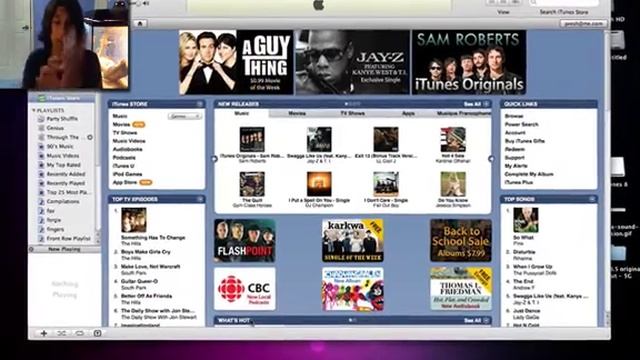The image size is (640, 360).
Task: Open Compilations playlist icon
Action: [x=41, y=202]
